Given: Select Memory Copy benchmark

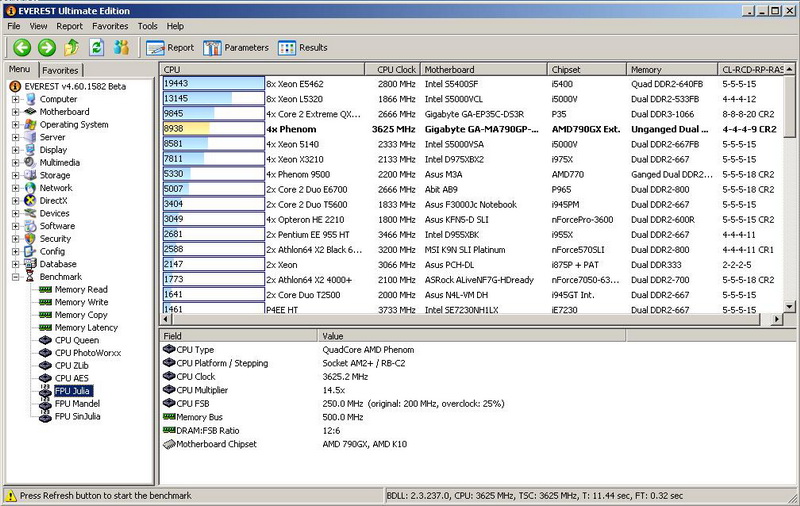Looking at the screenshot, I should point(81,315).
